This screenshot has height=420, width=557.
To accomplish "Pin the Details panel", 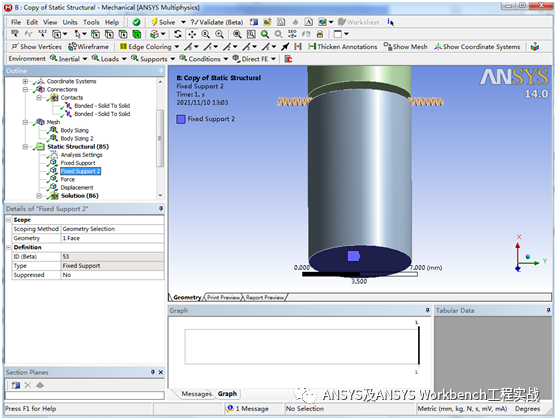I will click(161, 209).
